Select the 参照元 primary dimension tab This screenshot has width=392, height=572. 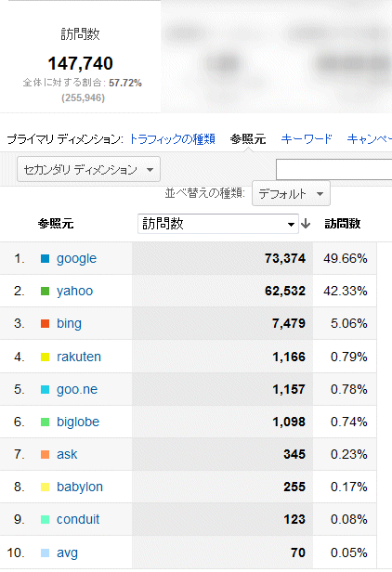(248, 139)
